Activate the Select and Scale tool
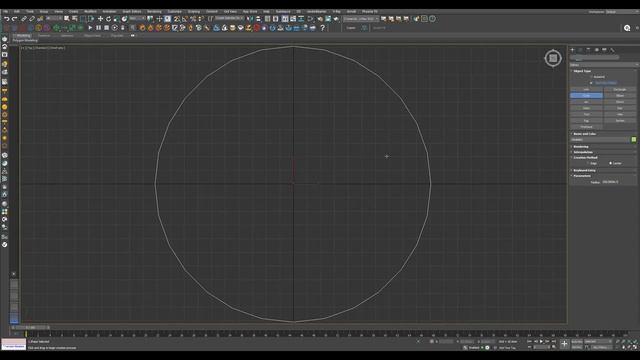640x360 pixels. point(116,18)
